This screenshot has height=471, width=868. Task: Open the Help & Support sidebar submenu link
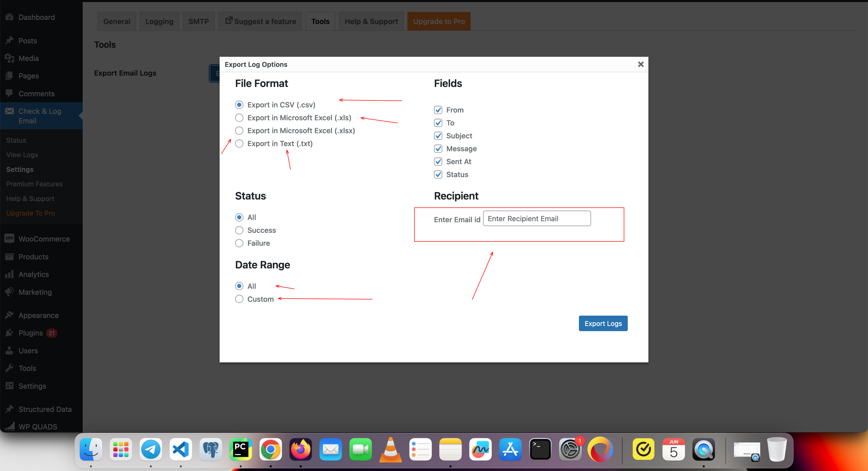tap(30, 199)
